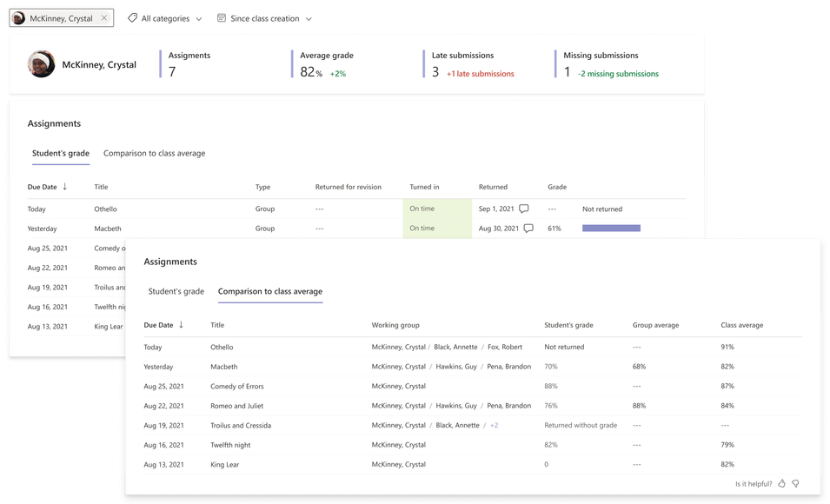Screen dimensions: 830x504
Task: Select Comparison to class average tab in front panel
Action: [270, 291]
